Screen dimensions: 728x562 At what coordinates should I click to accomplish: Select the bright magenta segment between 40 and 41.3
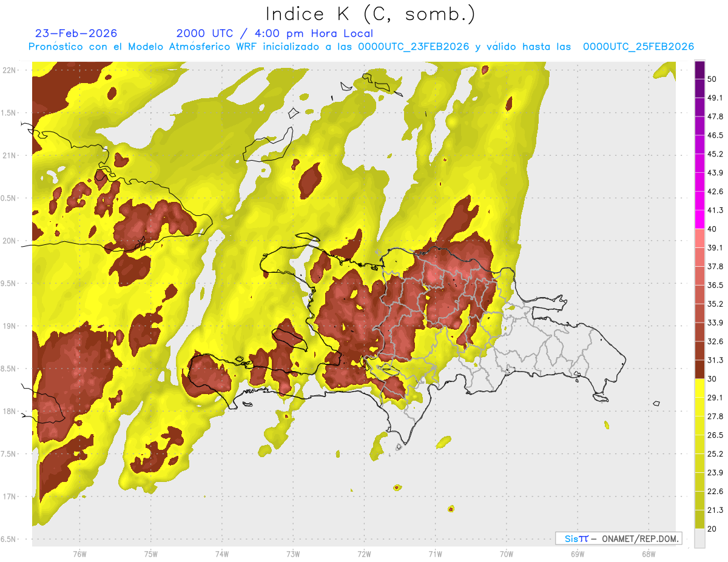(699, 219)
